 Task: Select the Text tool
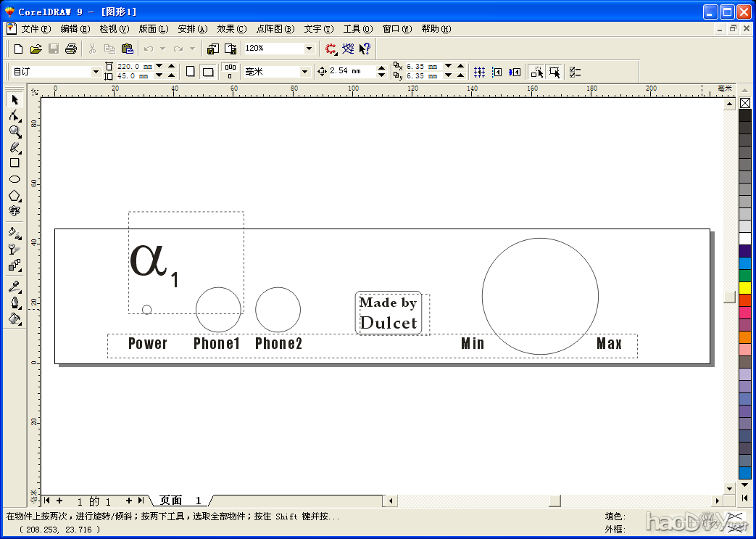(14, 211)
